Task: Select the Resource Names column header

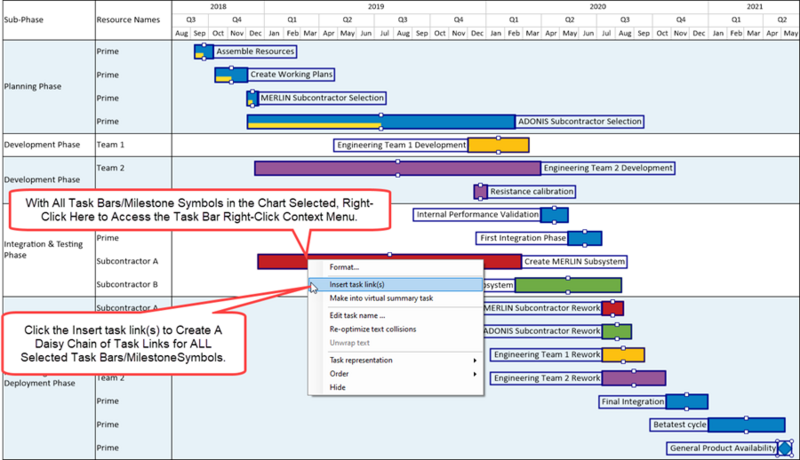Action: click(128, 20)
